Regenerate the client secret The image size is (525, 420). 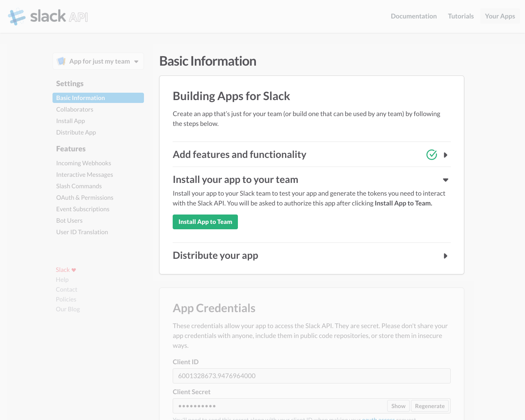(x=429, y=406)
